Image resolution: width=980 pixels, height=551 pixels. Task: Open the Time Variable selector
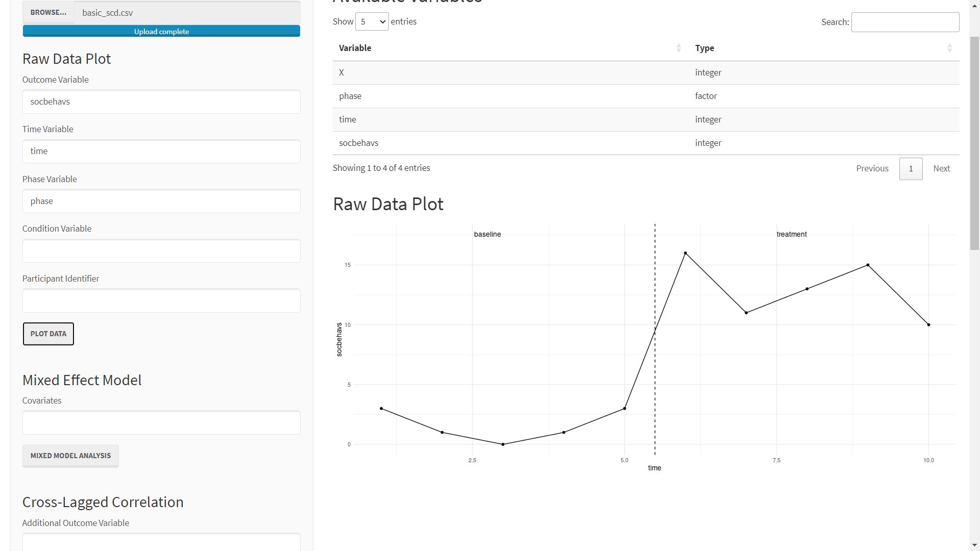point(161,151)
